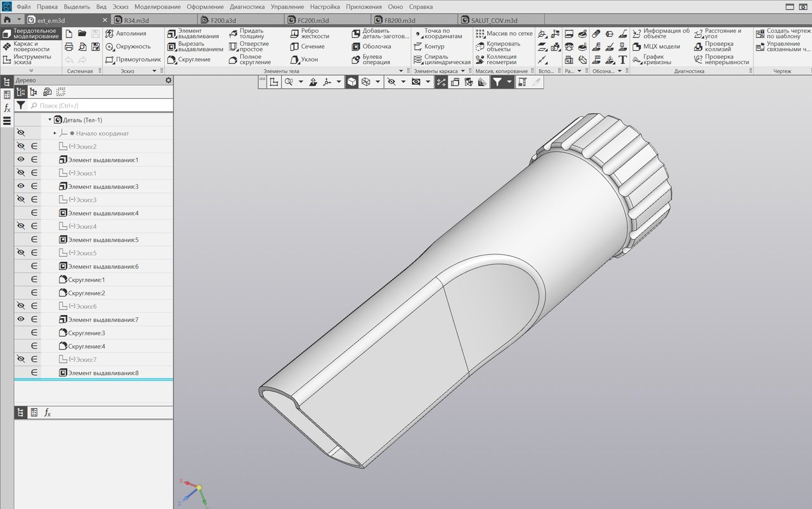Show МЦХ модели mass properties
The width and height of the screenshot is (812, 509).
(657, 46)
